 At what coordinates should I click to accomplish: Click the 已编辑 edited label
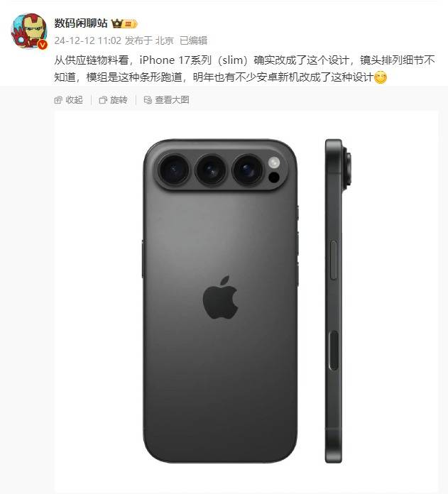coord(193,40)
